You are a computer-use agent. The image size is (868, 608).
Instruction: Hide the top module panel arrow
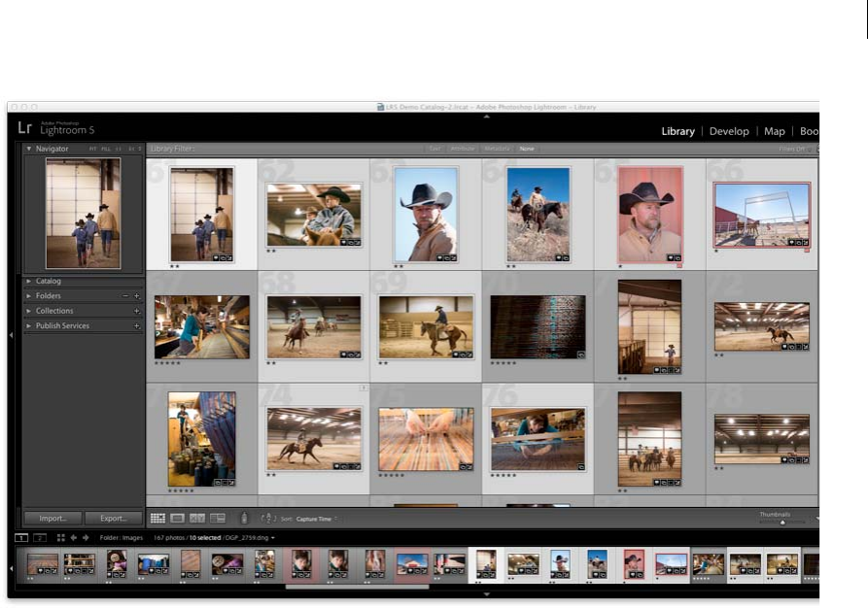tap(487, 117)
